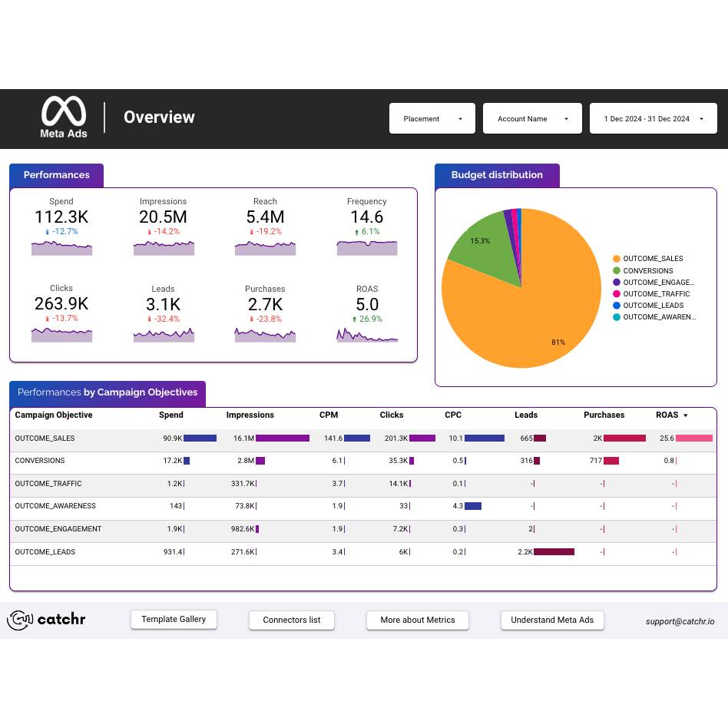
Task: Click the Connectors list button
Action: [x=292, y=620]
